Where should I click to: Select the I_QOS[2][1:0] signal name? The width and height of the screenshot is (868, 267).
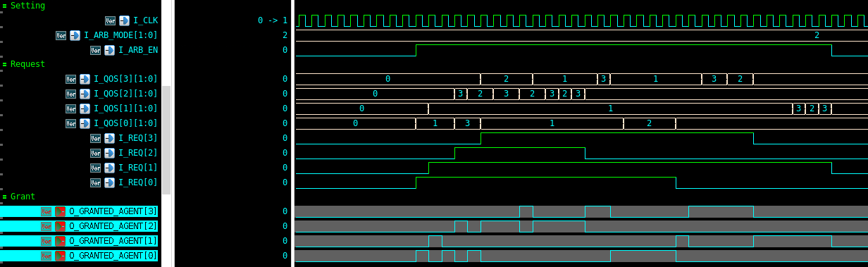[125, 94]
